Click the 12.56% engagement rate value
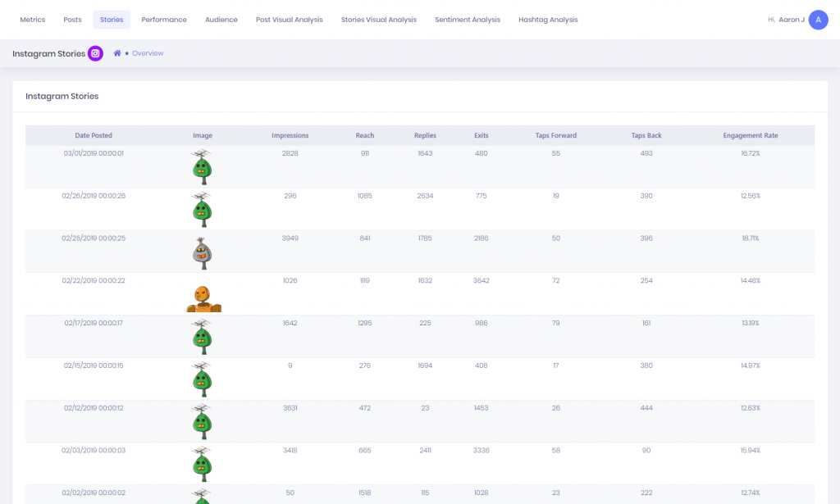 [751, 196]
